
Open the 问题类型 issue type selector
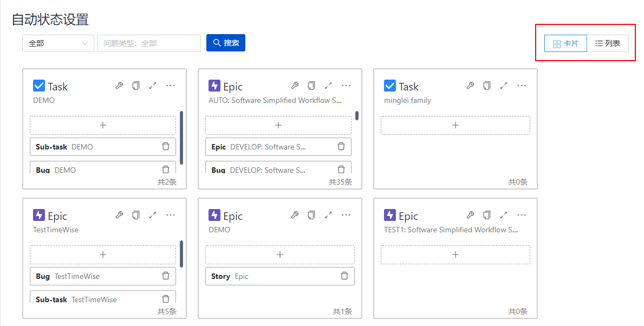coord(148,43)
